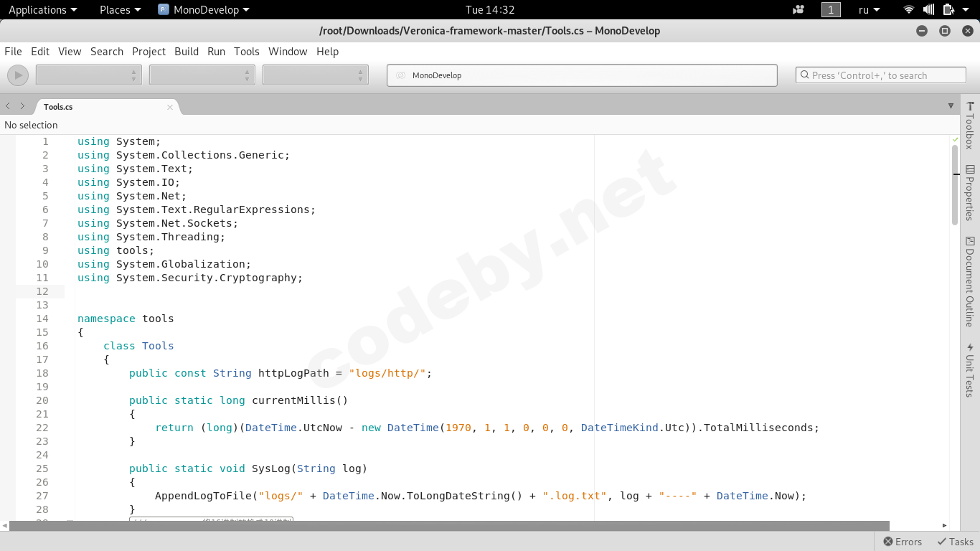980x551 pixels.
Task: Navigate back using the left arrow
Action: [8, 106]
